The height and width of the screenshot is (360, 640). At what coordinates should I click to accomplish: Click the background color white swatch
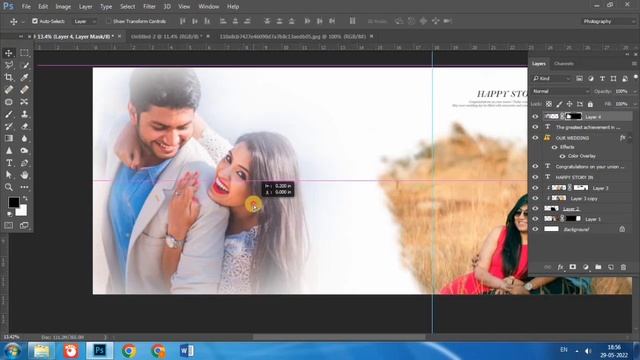coord(22,211)
